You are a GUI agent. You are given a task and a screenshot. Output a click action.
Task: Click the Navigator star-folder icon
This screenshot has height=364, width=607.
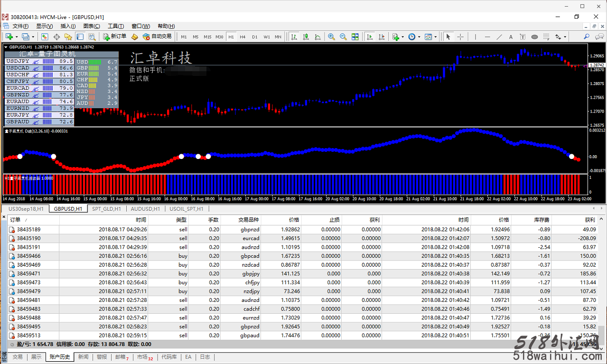click(68, 37)
